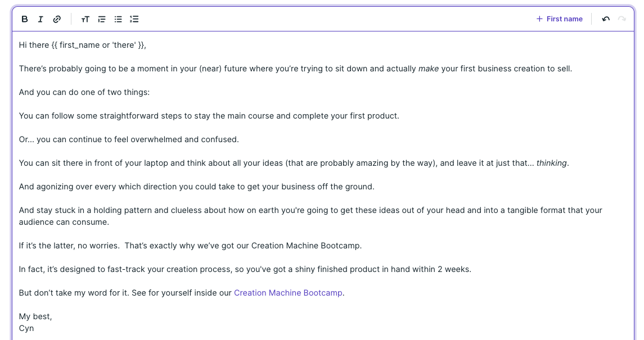
Task: Click the plus icon beside First name
Action: click(x=538, y=19)
